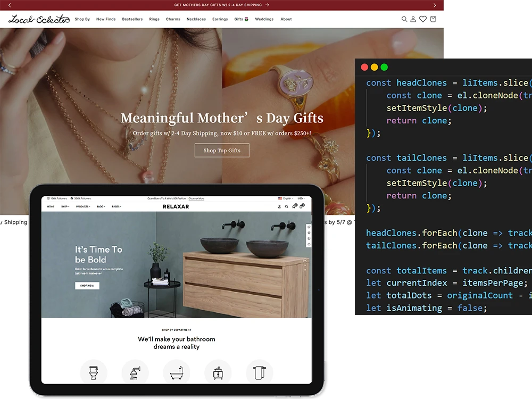Select the towel rail department icon on Relaxar
Image resolution: width=532 pixels, height=399 pixels.
pyautogui.click(x=260, y=372)
